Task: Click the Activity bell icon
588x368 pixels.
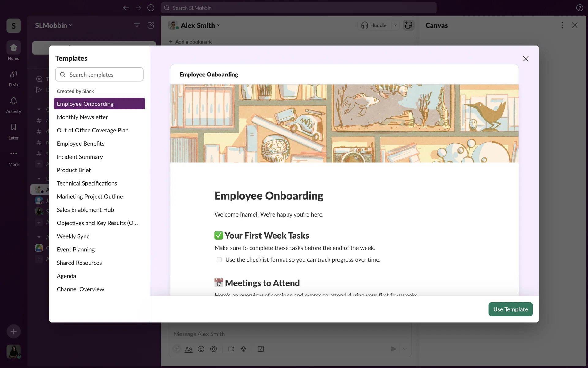Action: coord(13,101)
